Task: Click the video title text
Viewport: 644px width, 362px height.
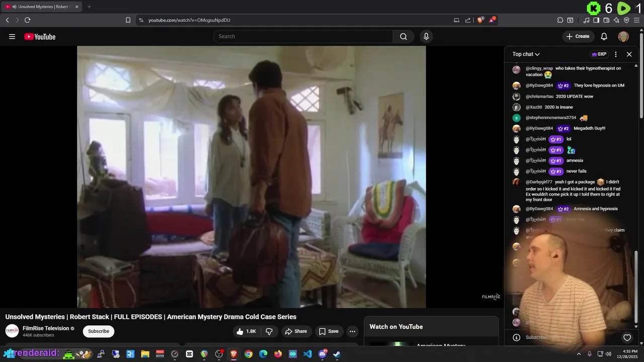Action: [x=151, y=317]
